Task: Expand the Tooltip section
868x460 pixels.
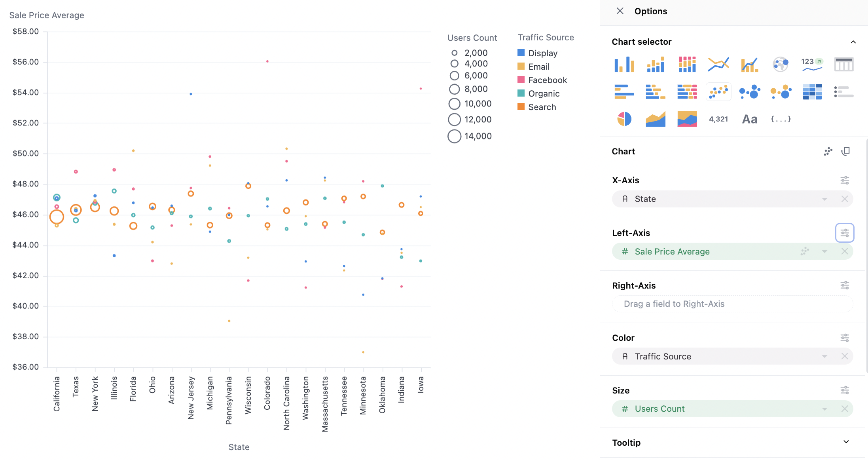Action: pyautogui.click(x=846, y=442)
